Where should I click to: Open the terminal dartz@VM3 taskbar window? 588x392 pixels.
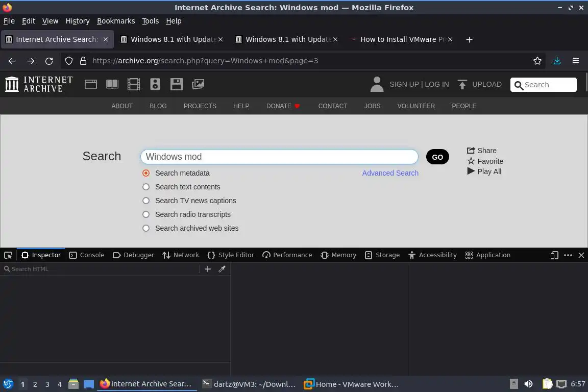[249, 384]
